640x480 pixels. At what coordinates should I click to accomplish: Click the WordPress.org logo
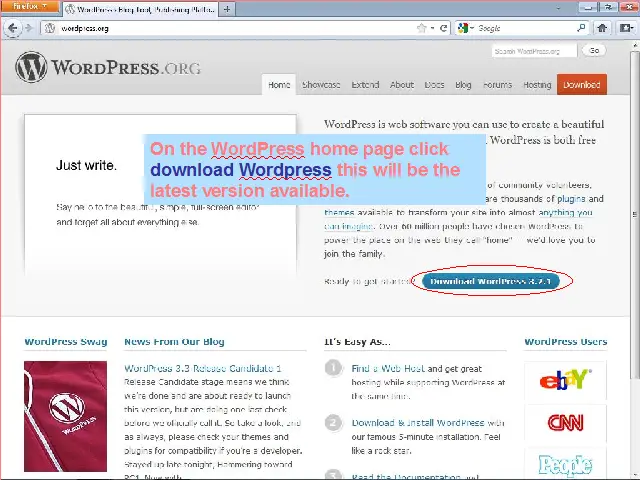click(x=108, y=67)
